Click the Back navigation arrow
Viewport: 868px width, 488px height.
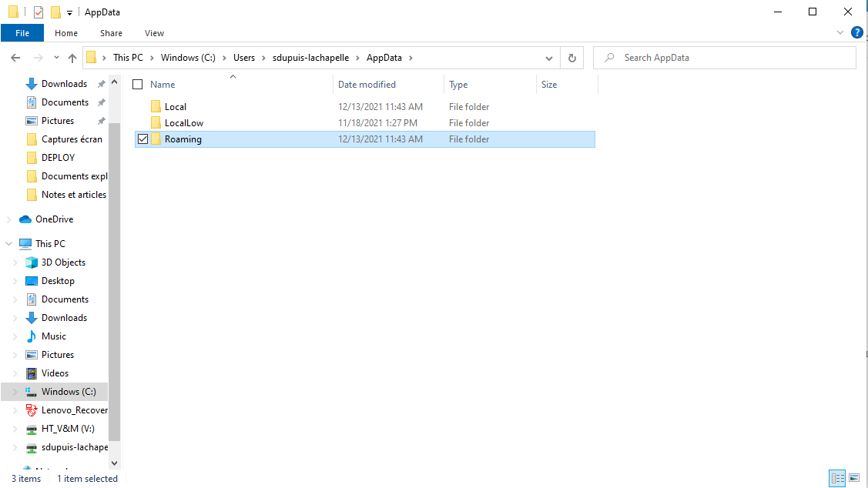(x=15, y=58)
